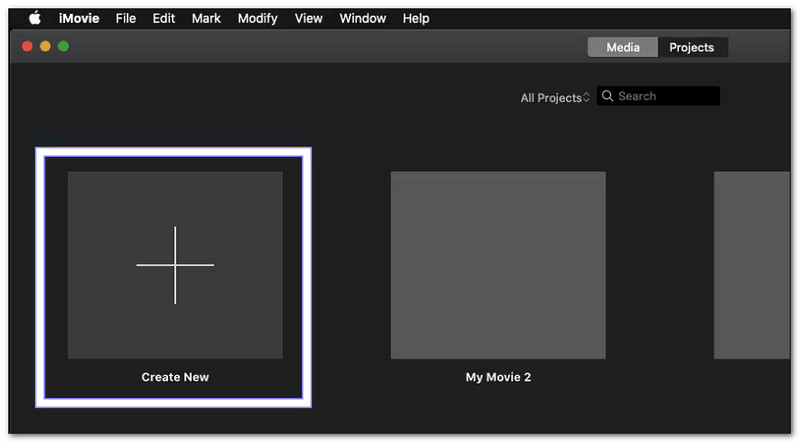Open the View menu
This screenshot has height=443, width=800.
coord(309,18)
